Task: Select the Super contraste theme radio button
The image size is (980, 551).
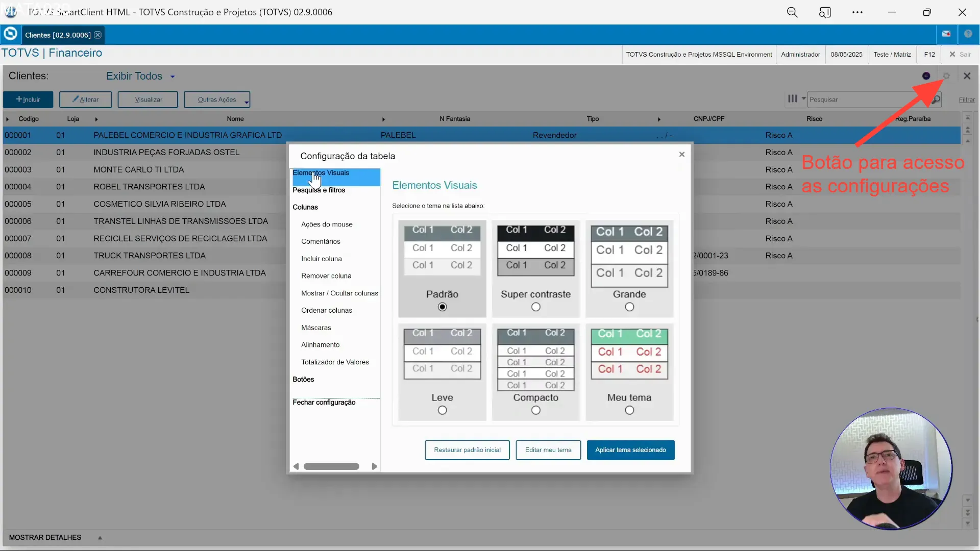Action: 536,307
